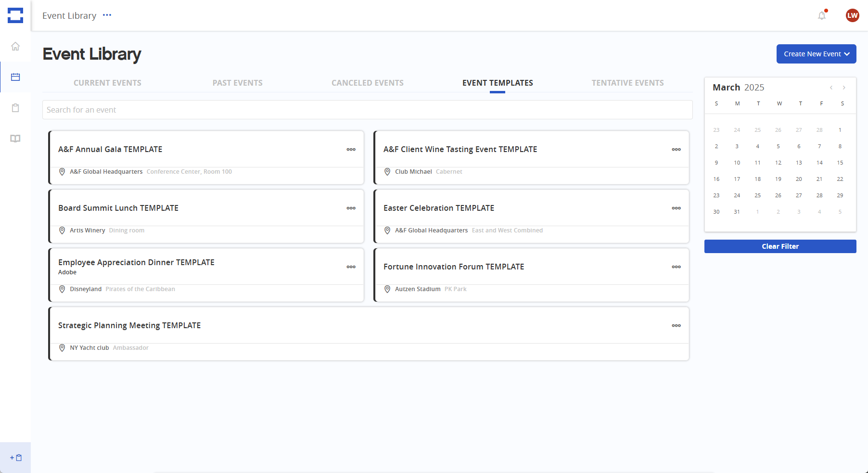This screenshot has width=868, height=473.
Task: Click the 'Dining room' text
Action: [x=127, y=230]
